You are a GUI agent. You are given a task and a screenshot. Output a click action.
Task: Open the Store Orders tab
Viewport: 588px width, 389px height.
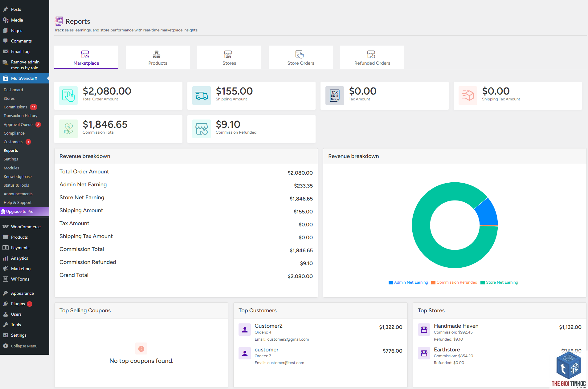301,57
